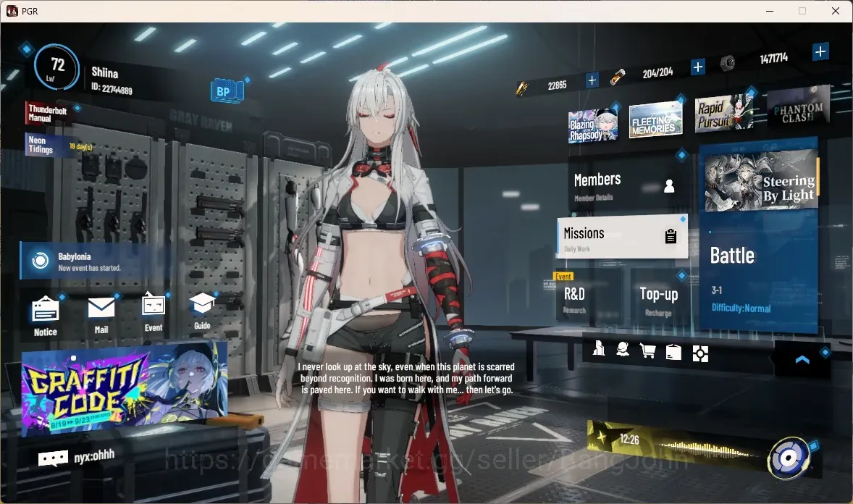Click the BP battle pass icon
Image resolution: width=853 pixels, height=504 pixels.
[x=227, y=91]
